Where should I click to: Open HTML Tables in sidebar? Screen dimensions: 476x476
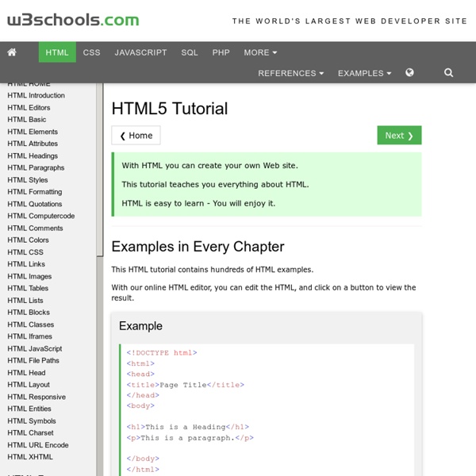pos(28,288)
